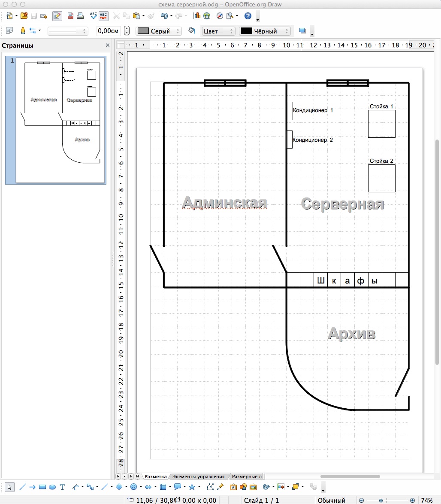Select the Rectangle drawing tool
Image resolution: width=441 pixels, height=504 pixels.
click(x=42, y=487)
